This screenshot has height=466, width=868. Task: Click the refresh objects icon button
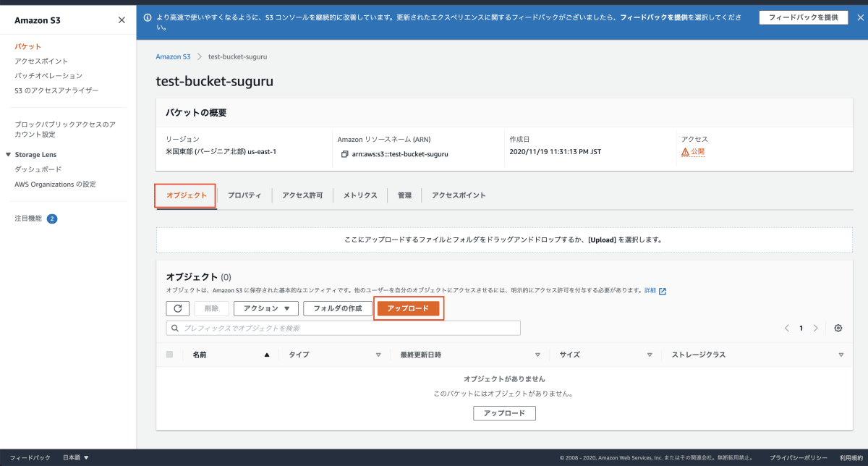178,308
